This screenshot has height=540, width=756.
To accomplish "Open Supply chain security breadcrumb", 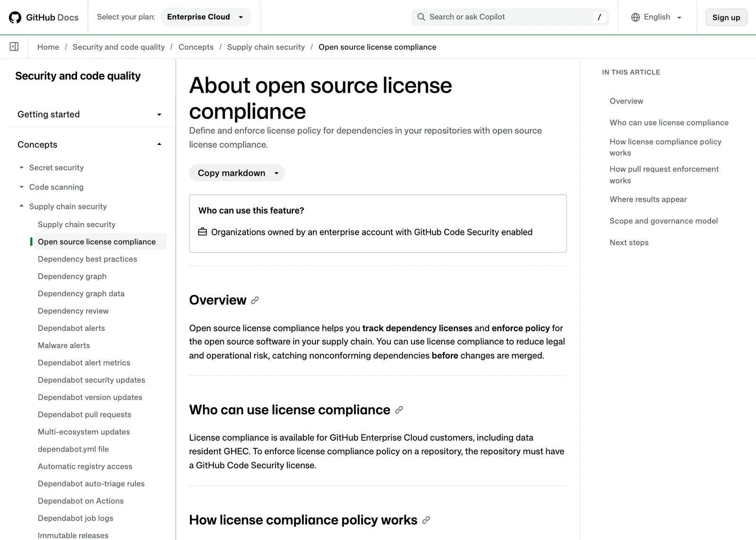I will pos(266,47).
